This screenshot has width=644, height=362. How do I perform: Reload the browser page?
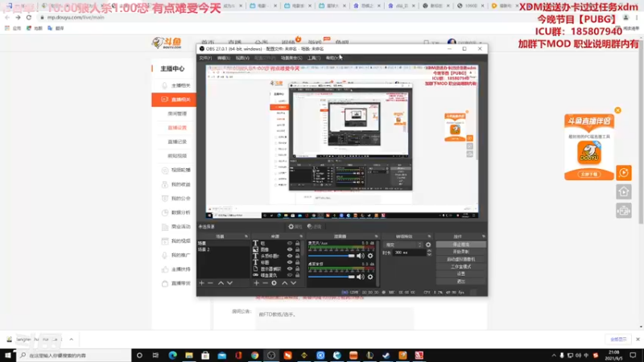(29, 18)
